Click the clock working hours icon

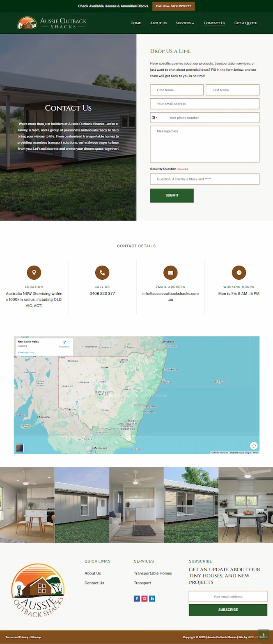(239, 272)
